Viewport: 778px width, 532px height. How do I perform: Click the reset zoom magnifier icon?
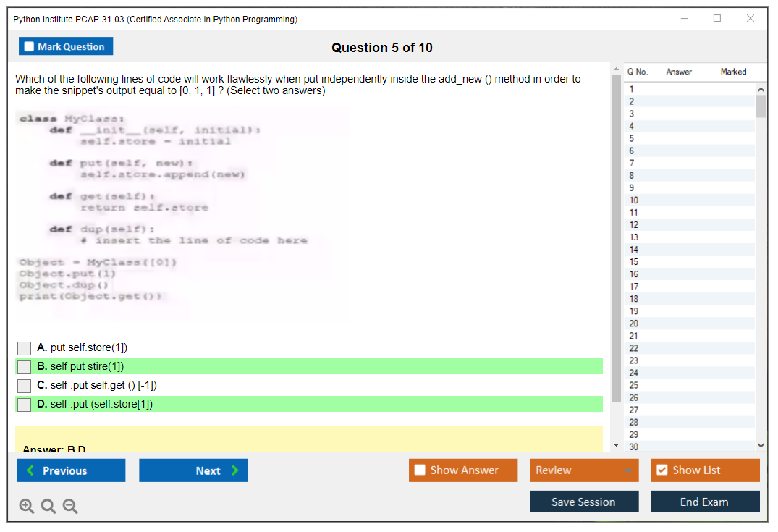point(48,507)
